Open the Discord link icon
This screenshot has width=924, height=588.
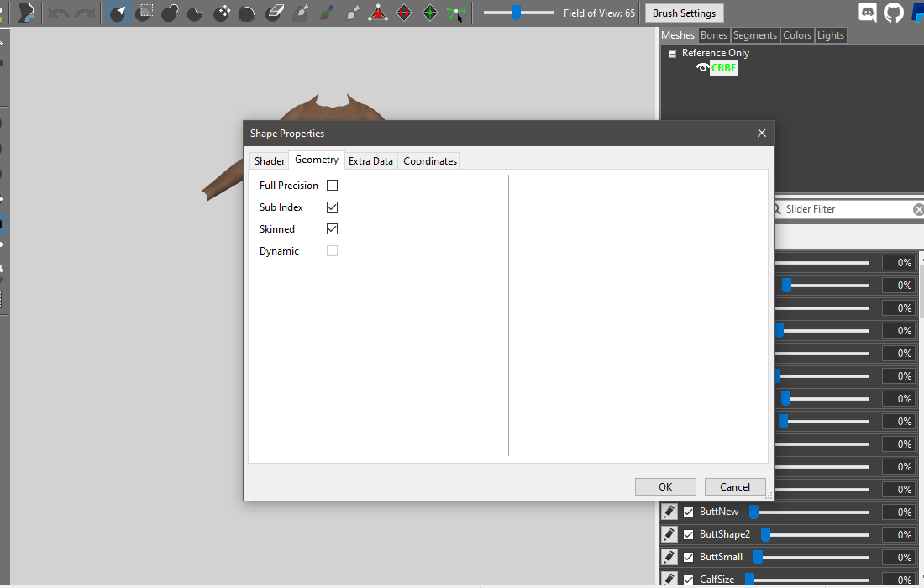868,13
